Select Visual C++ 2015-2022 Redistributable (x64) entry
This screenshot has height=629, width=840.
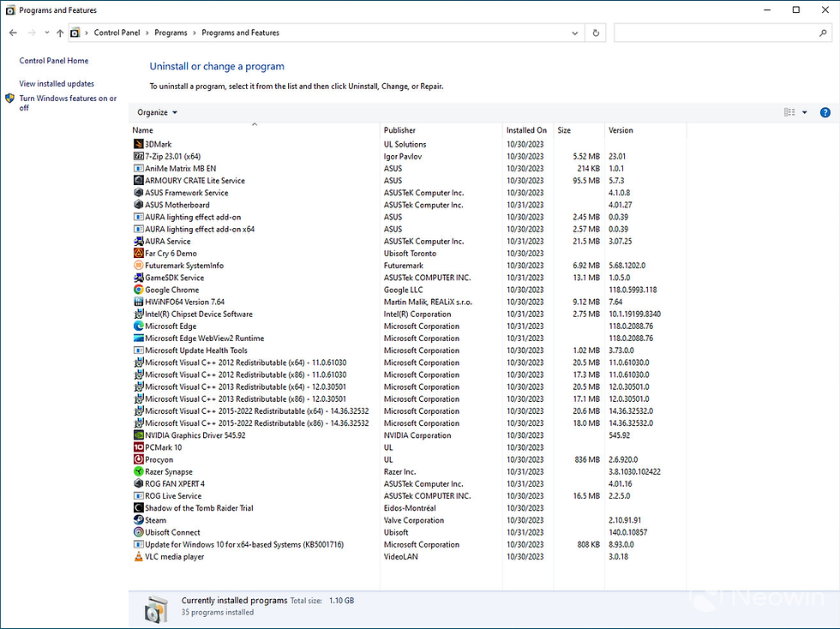257,411
